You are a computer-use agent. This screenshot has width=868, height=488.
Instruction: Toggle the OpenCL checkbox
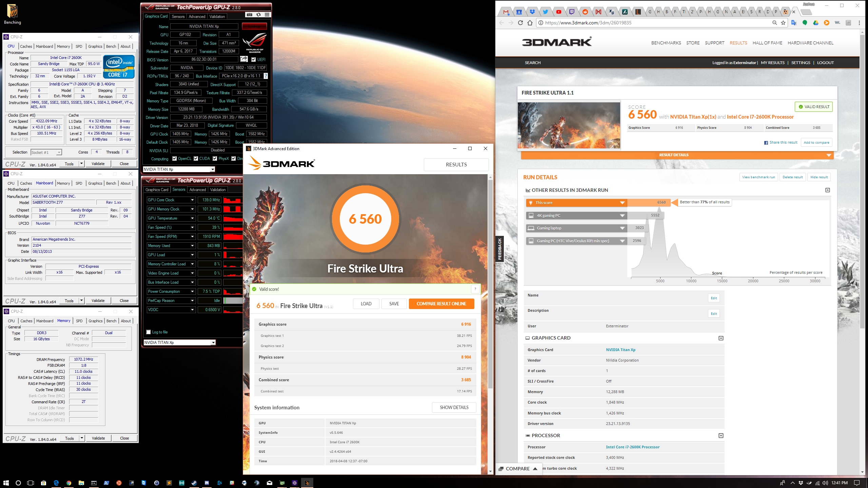[x=174, y=158]
